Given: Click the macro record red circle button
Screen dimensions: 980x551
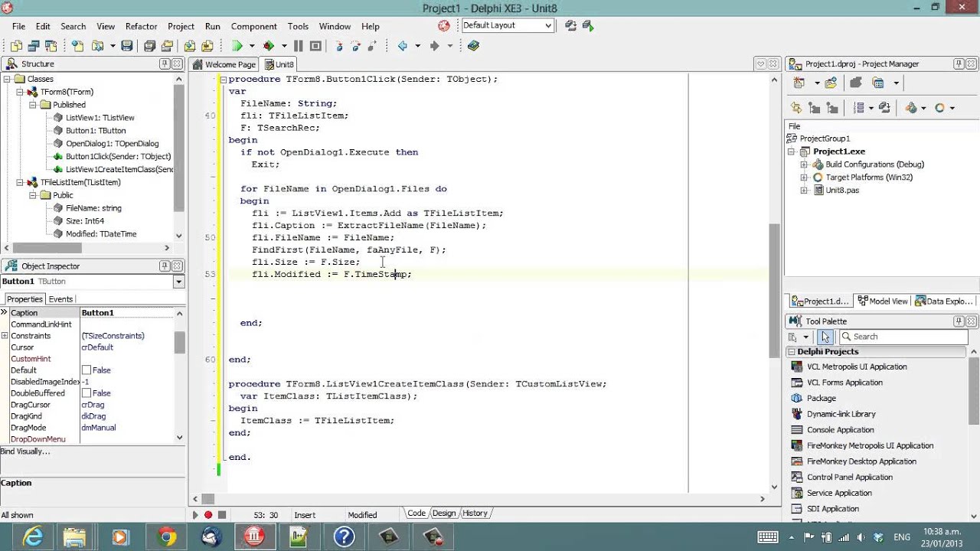Looking at the screenshot, I should tap(208, 515).
